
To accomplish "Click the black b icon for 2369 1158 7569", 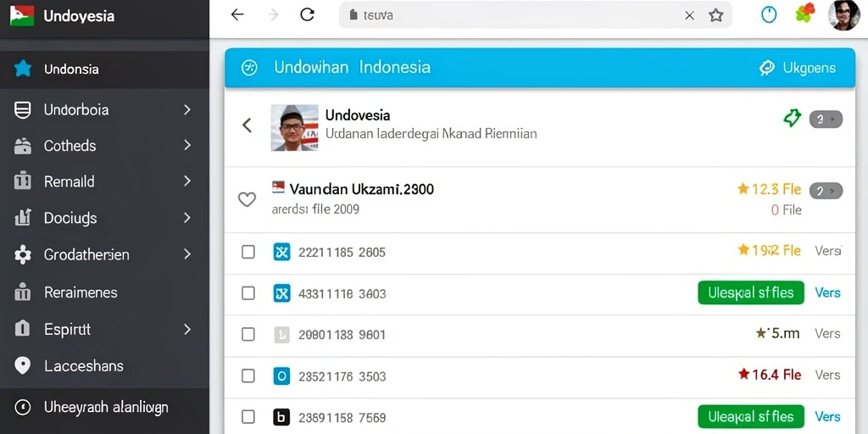I will click(281, 417).
